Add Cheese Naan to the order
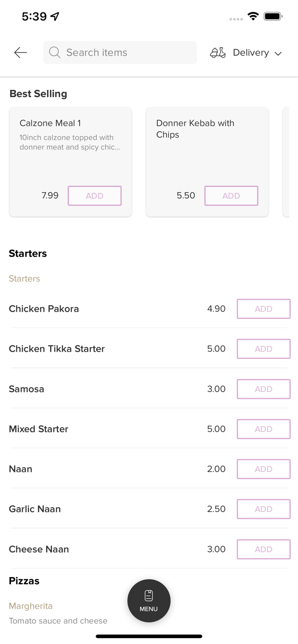Screen dimensions: 298x644 point(263,549)
